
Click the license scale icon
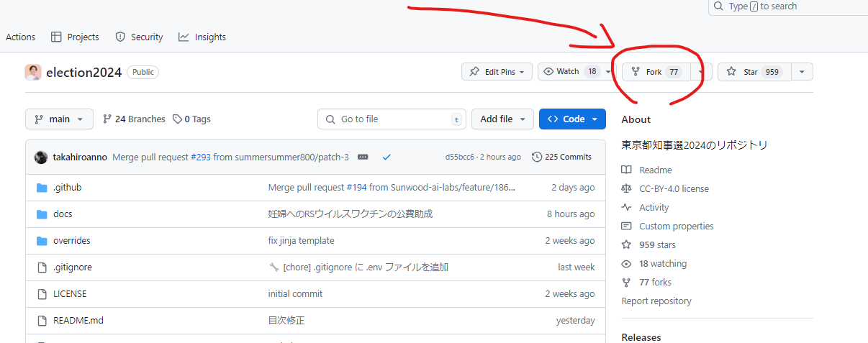(x=626, y=188)
